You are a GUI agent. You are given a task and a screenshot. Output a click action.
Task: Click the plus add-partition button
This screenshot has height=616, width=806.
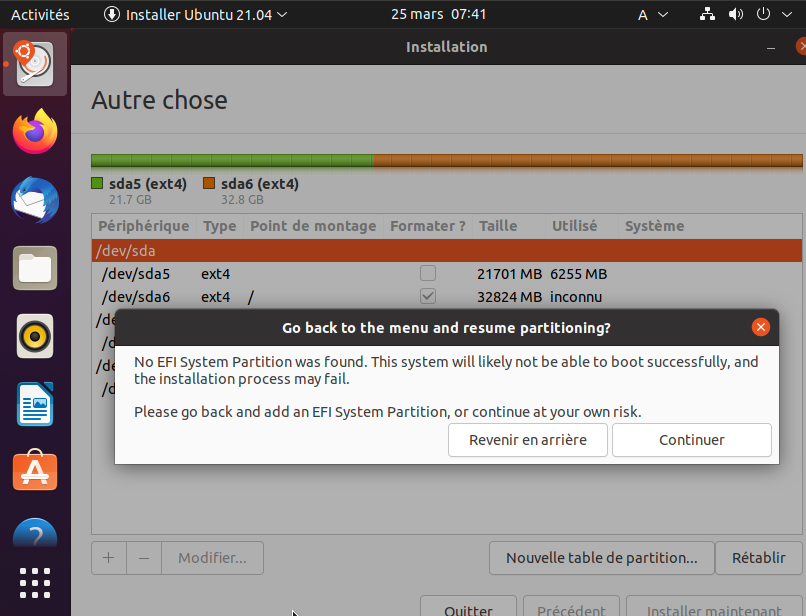coord(108,558)
